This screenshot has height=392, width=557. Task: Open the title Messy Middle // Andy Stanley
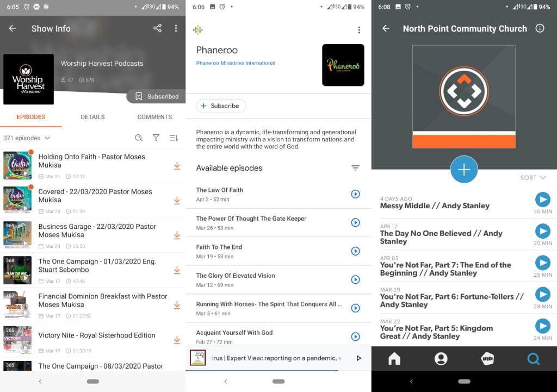[x=435, y=206]
